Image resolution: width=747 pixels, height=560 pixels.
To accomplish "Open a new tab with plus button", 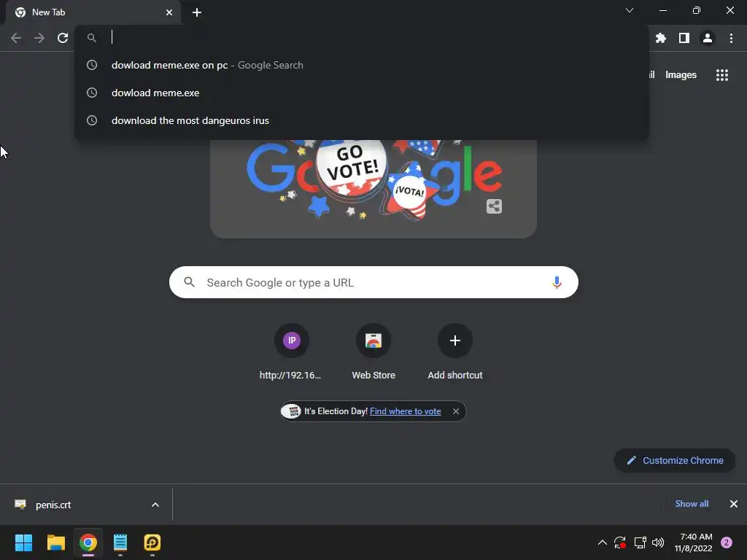I will point(197,12).
